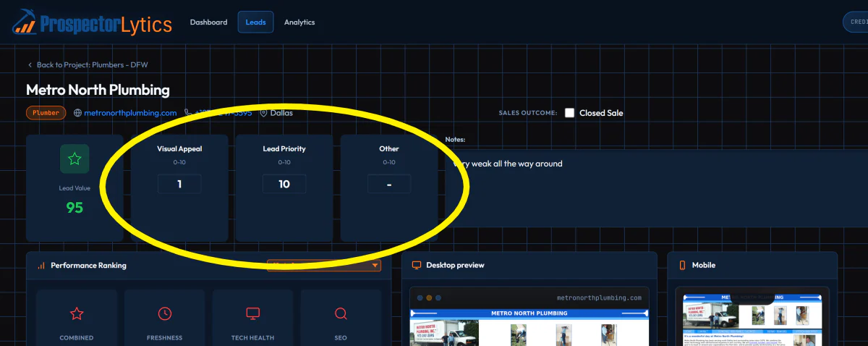Click the Dallas location pin icon
Screen dimensions: 868x346
pos(264,113)
